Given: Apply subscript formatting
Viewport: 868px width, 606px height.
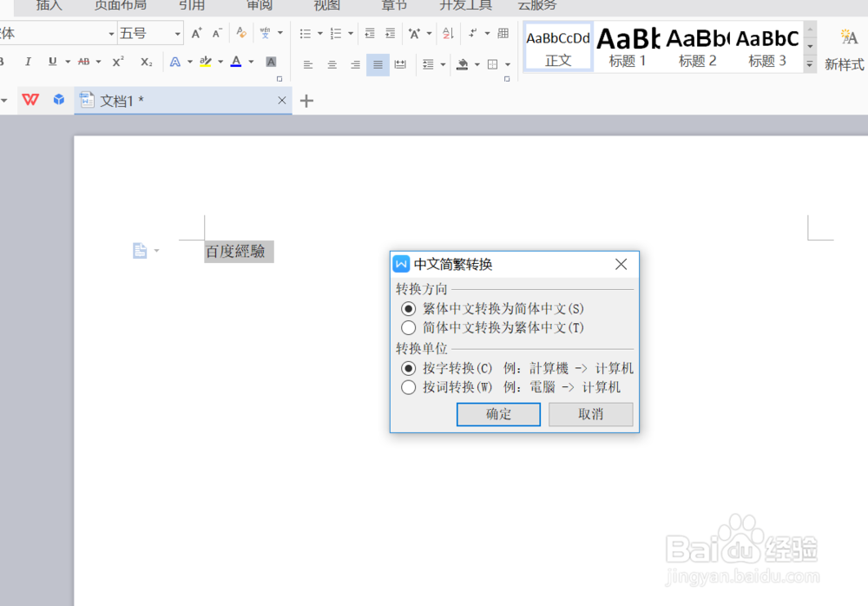Looking at the screenshot, I should click(146, 62).
